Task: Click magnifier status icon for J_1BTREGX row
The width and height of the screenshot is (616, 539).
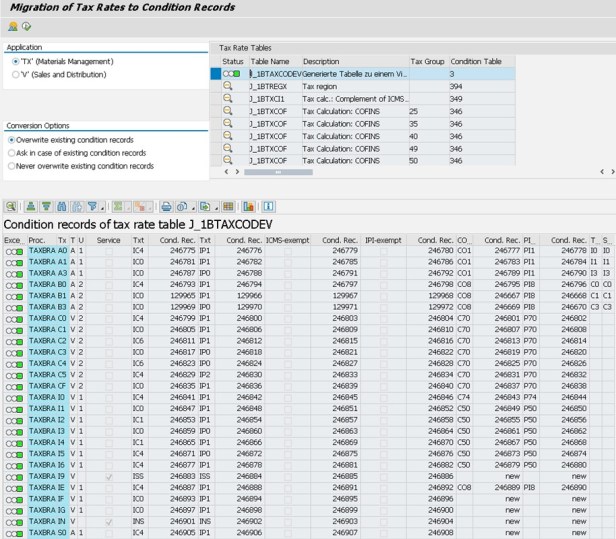Action: [227, 86]
